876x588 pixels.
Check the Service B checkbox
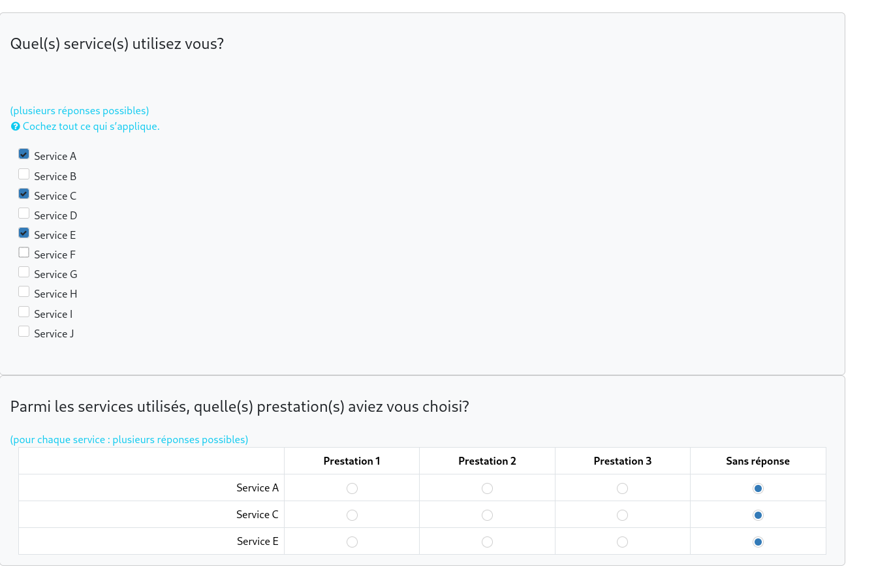click(x=24, y=174)
